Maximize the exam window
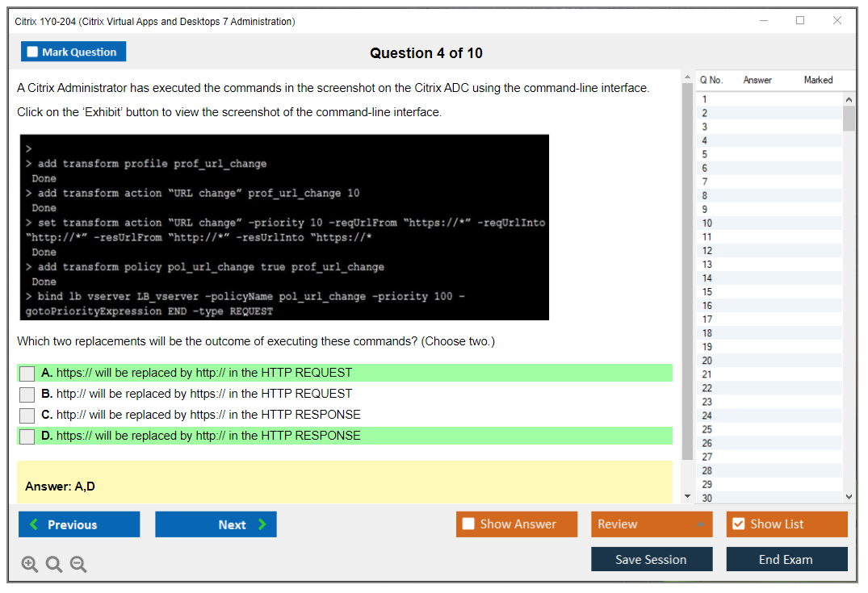868x593 pixels. tap(799, 21)
